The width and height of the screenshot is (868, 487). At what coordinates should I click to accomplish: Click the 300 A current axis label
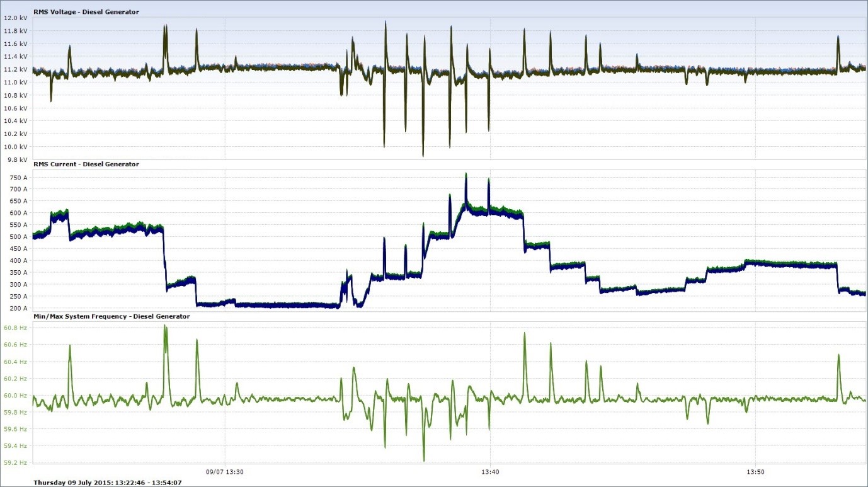coord(18,285)
